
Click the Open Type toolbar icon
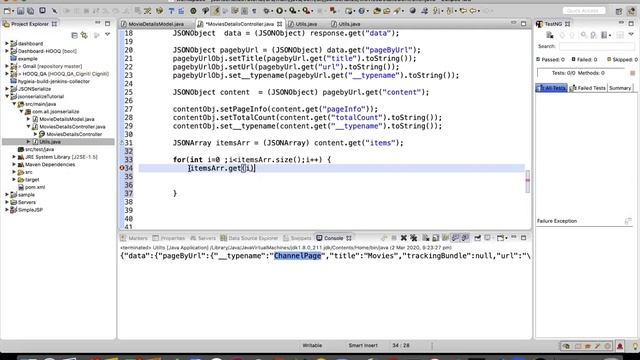coord(377,11)
